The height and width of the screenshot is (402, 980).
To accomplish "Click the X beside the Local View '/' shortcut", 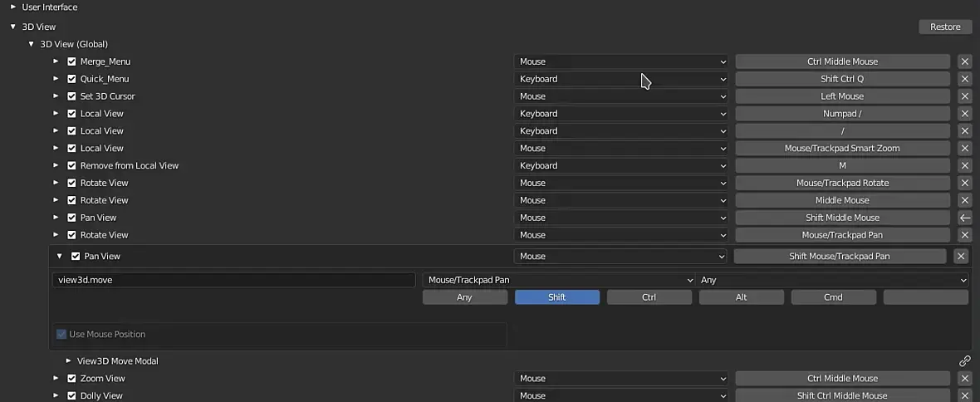I will [x=964, y=130].
